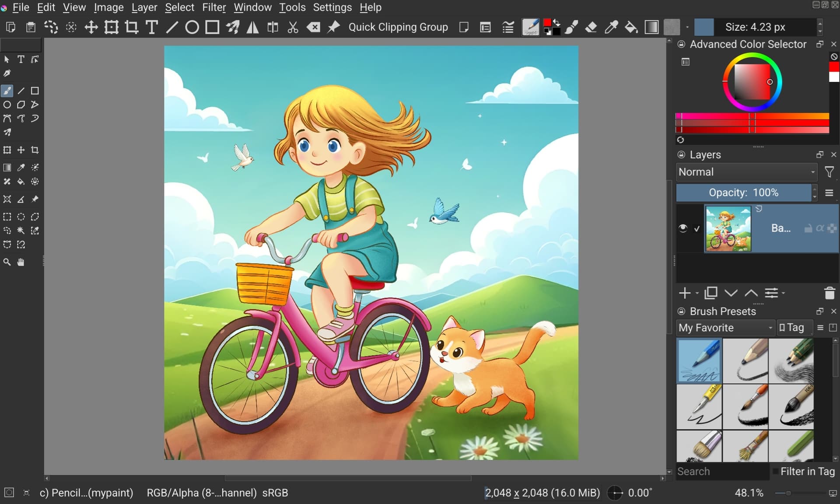Screen dimensions: 840x504
Task: Open the Settings menu
Action: click(332, 7)
